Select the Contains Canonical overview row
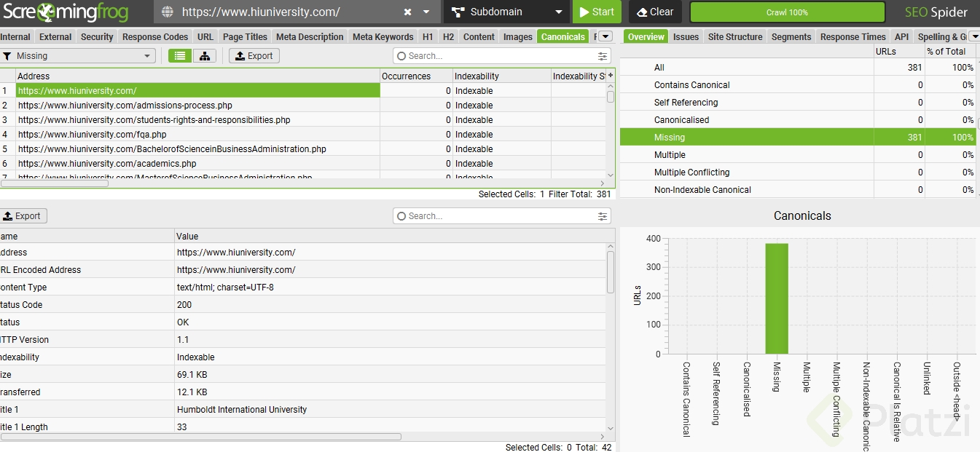Viewport: 980px width, 452px height. tap(798, 85)
